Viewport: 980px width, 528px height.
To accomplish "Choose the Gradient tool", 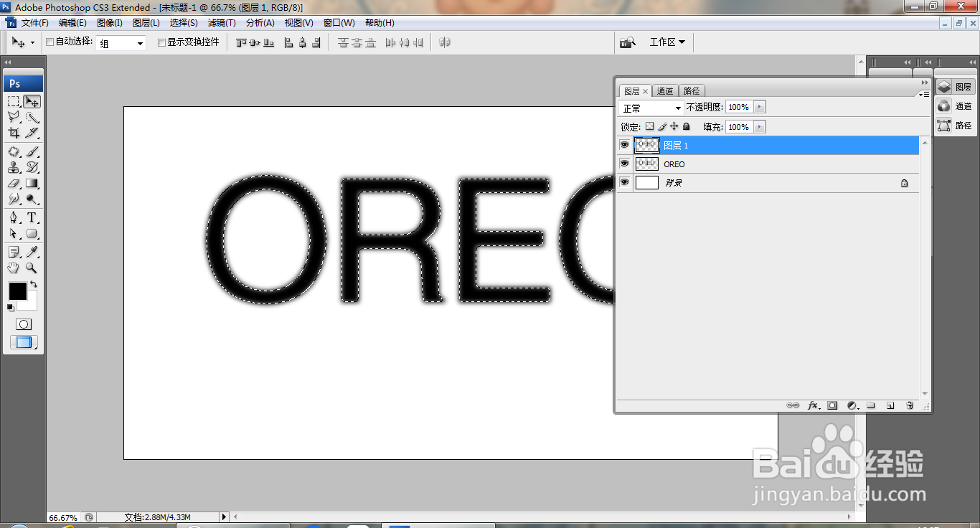I will [32, 184].
